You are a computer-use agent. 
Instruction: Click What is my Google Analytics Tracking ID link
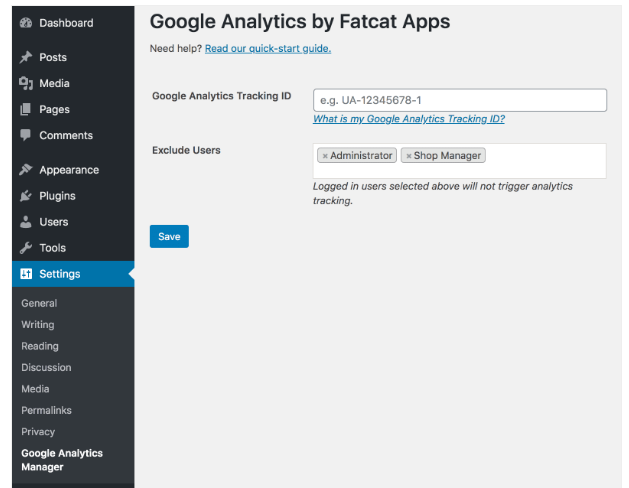[x=409, y=119]
